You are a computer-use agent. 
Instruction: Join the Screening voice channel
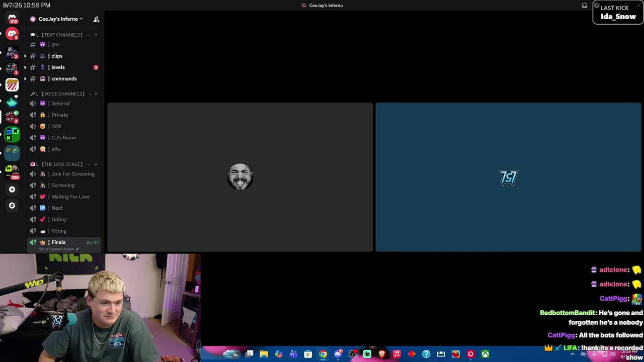pyautogui.click(x=64, y=185)
